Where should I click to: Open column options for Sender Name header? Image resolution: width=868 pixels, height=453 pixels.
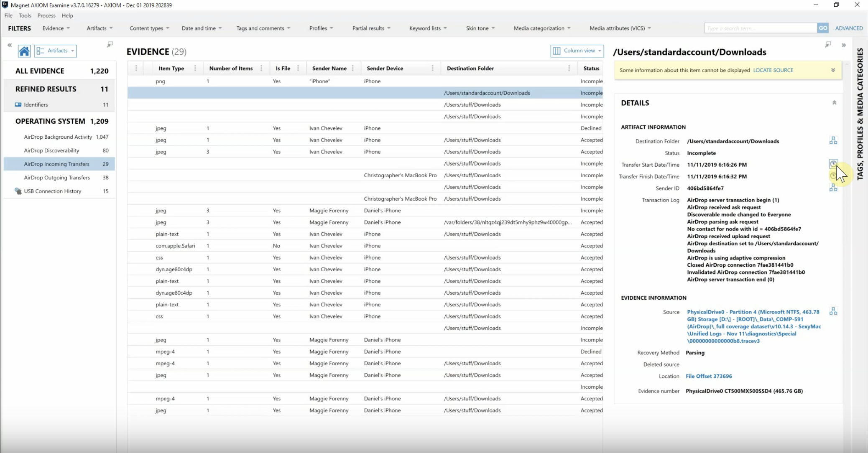pos(353,68)
